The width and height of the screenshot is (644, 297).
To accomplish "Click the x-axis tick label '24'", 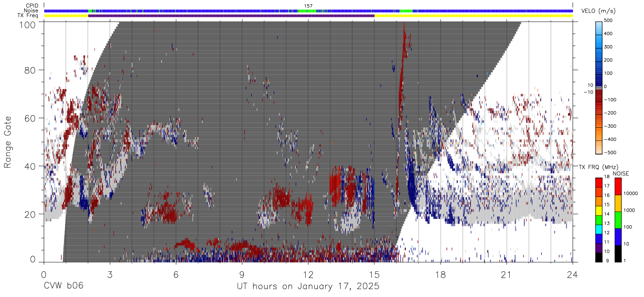I will point(573,274).
